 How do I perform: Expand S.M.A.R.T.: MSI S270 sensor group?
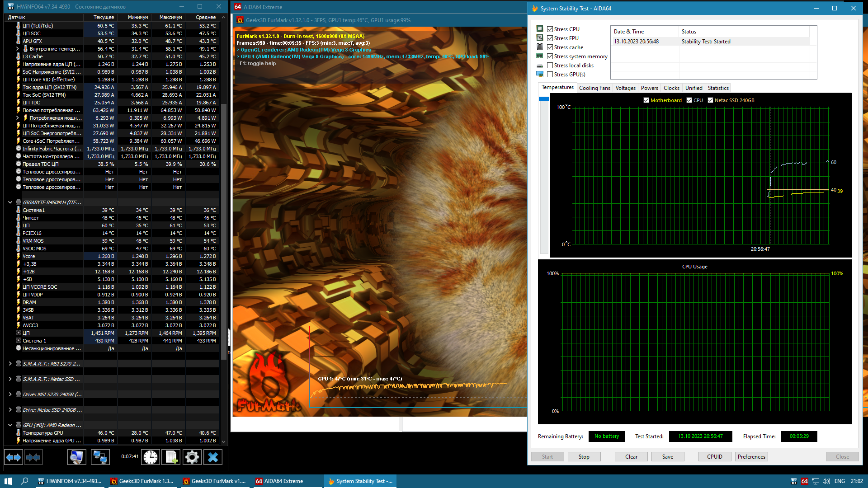coord(10,364)
